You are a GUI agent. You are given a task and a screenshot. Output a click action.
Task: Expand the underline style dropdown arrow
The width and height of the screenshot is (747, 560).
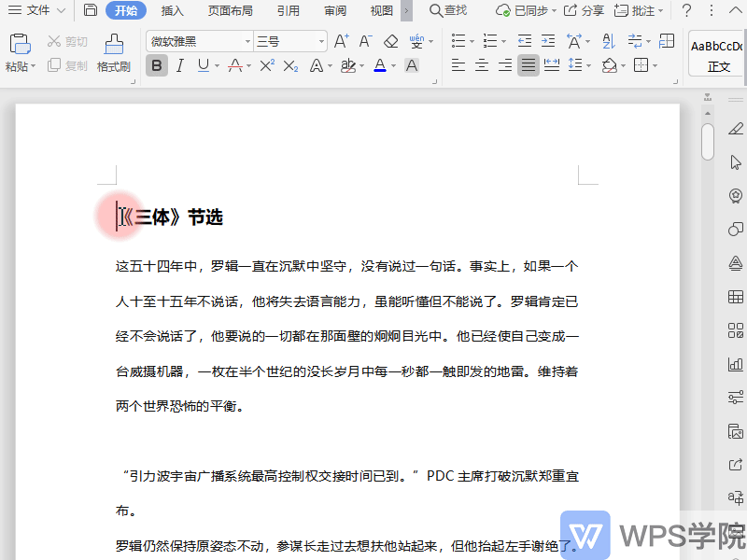(x=217, y=65)
